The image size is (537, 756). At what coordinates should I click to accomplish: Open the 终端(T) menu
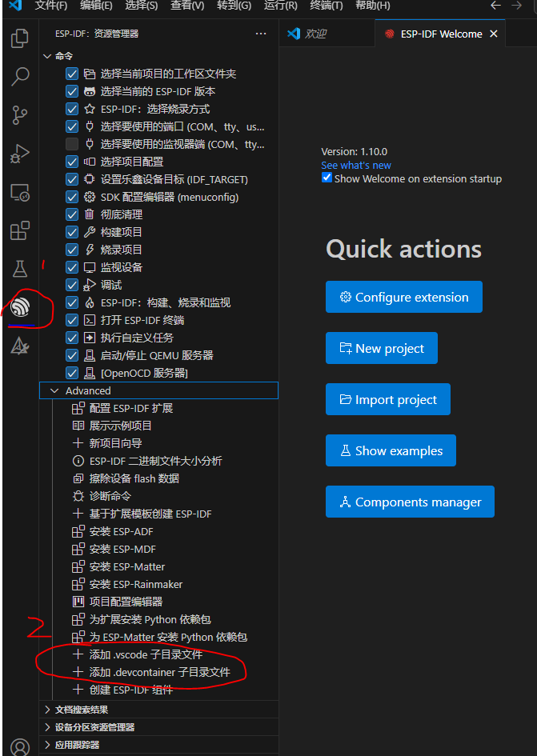(326, 6)
